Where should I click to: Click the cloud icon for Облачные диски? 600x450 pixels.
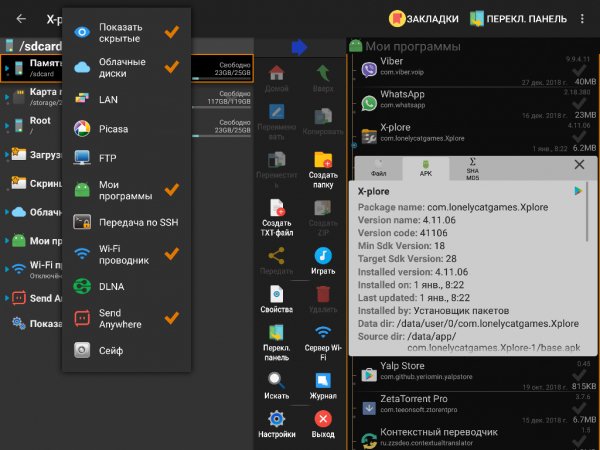pos(82,67)
